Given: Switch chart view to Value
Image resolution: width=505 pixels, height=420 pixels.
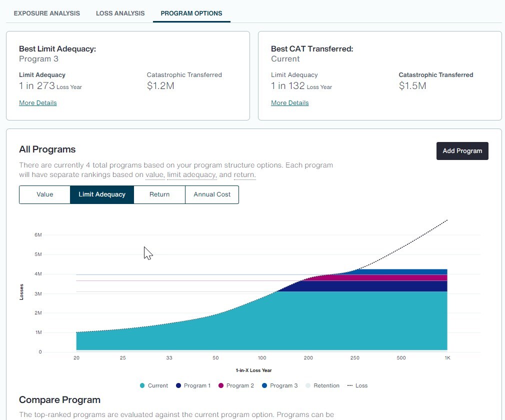Looking at the screenshot, I should tap(45, 194).
